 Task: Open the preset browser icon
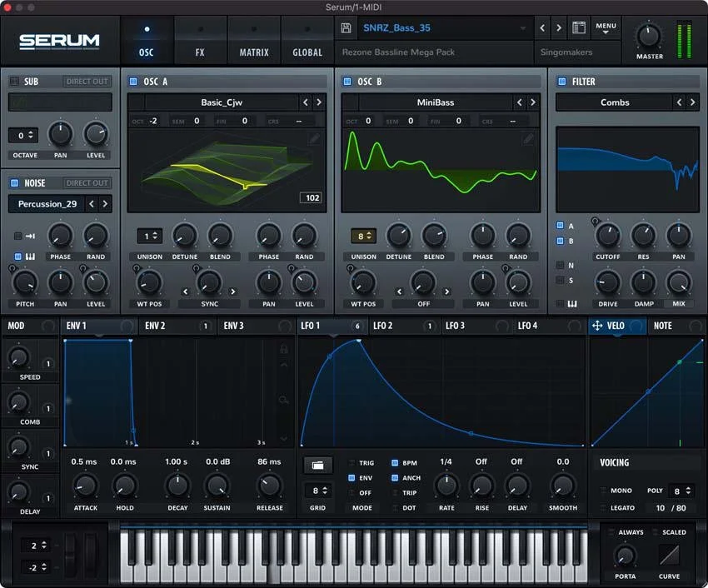coord(579,28)
